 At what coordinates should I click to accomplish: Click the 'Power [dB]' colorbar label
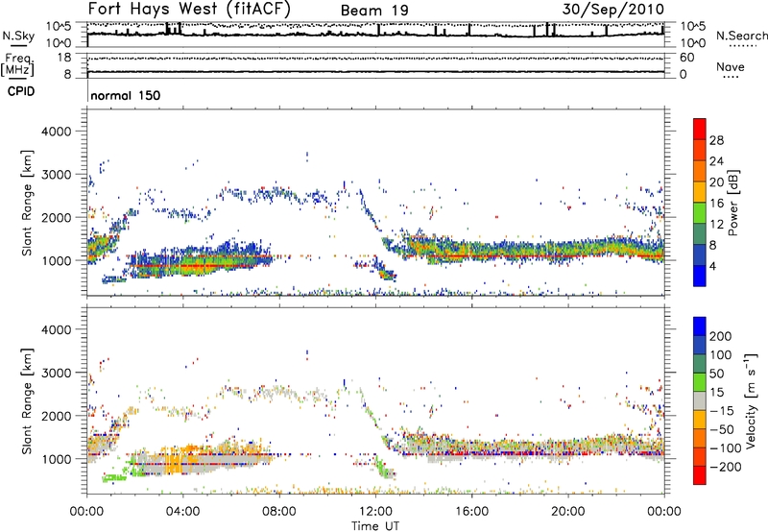pyautogui.click(x=732, y=203)
